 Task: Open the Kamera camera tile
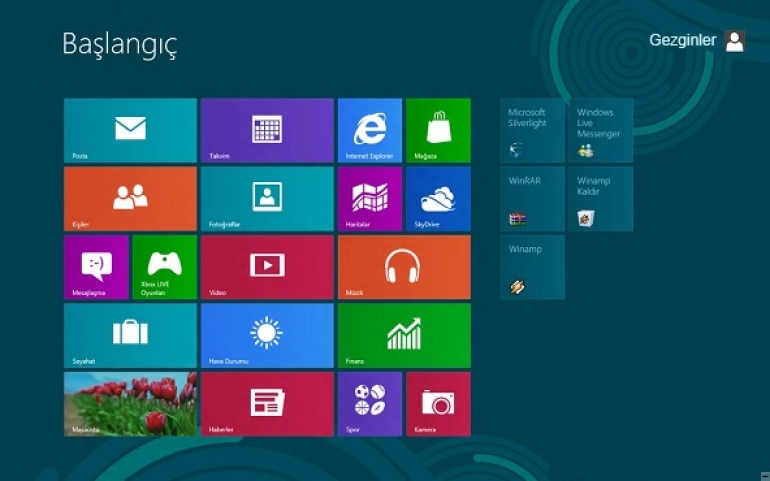tap(439, 404)
